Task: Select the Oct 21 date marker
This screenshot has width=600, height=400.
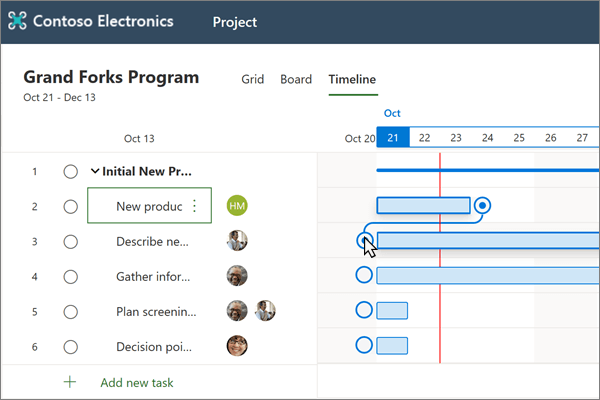Action: [393, 138]
